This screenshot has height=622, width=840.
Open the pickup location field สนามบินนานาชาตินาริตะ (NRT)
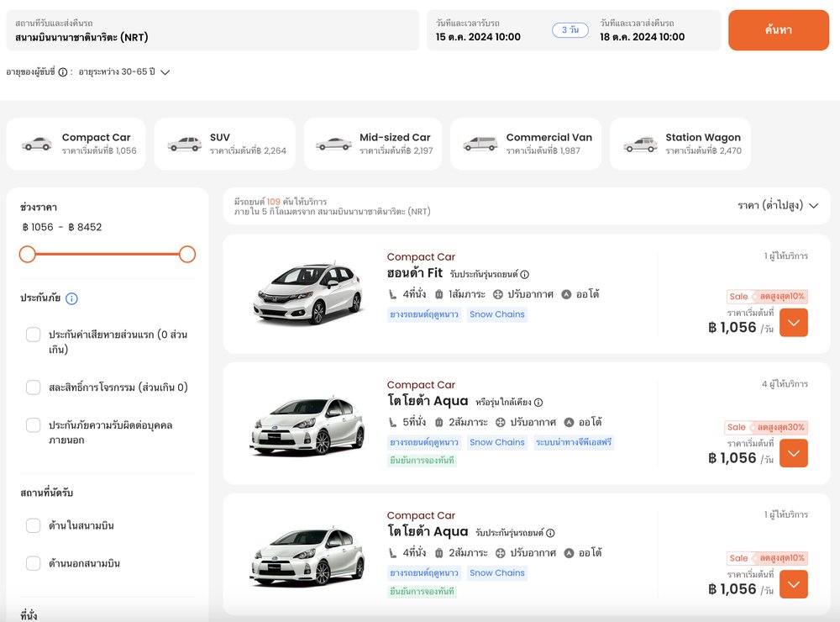[213, 30]
